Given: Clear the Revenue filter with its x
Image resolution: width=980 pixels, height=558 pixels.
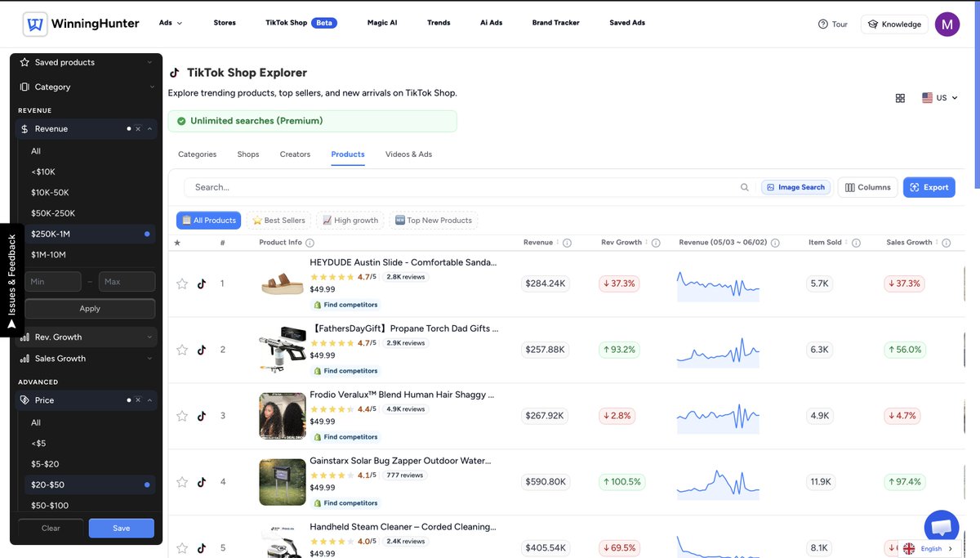Looking at the screenshot, I should pos(138,129).
